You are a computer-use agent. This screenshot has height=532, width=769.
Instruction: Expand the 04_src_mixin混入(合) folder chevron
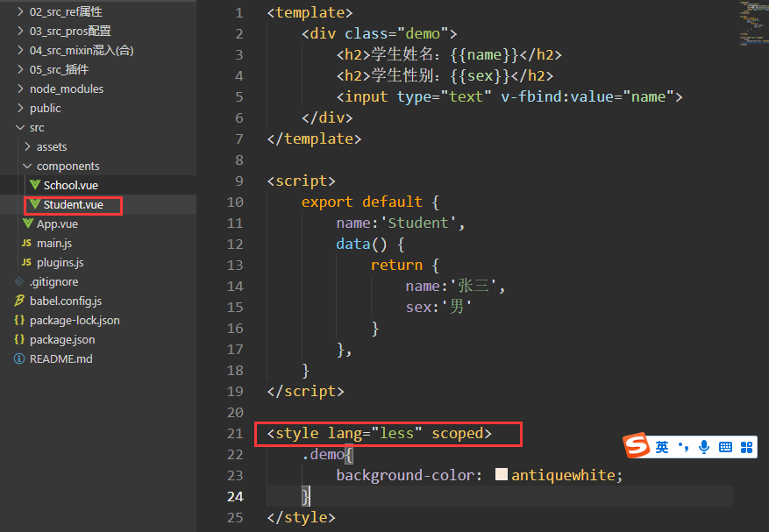pyautogui.click(x=20, y=50)
